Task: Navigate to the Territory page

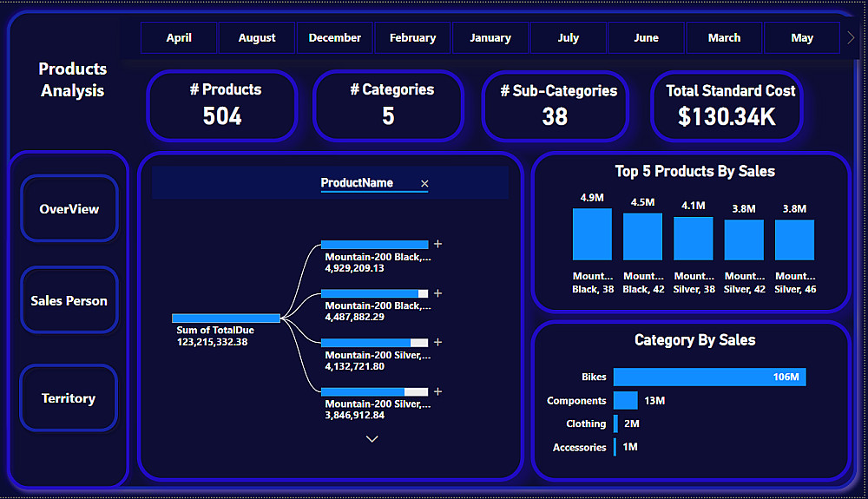Action: 69,397
